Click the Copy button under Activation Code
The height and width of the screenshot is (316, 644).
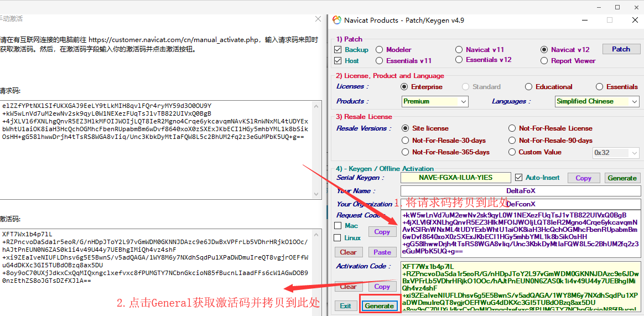pos(382,287)
